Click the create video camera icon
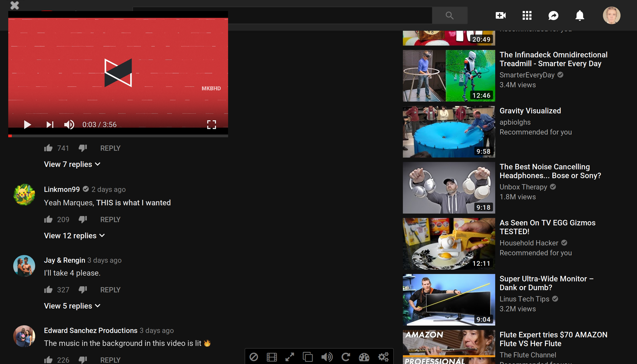 [501, 15]
